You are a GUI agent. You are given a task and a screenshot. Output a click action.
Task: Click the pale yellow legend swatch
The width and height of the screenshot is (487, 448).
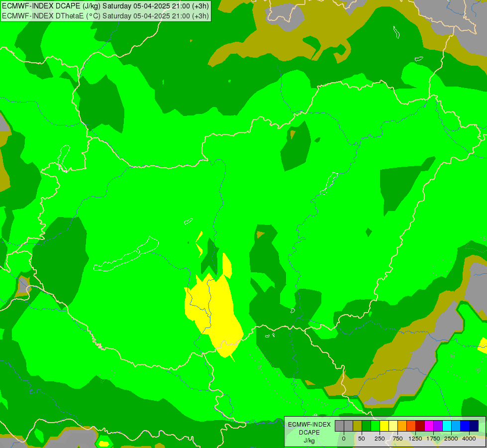tap(393, 426)
